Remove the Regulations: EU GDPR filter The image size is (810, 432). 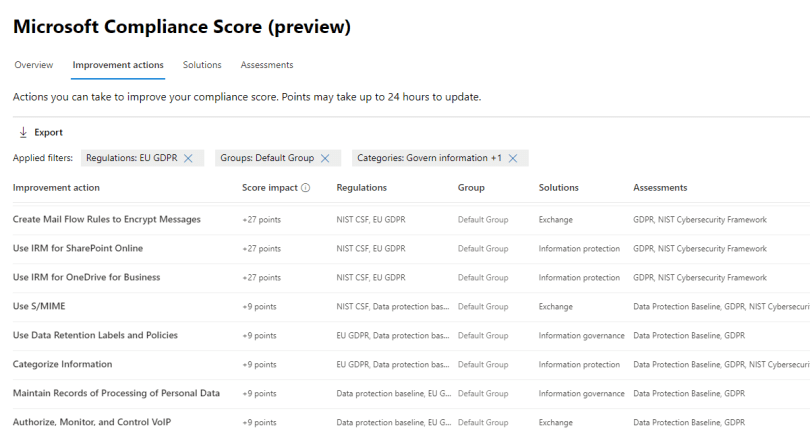pyautogui.click(x=188, y=158)
